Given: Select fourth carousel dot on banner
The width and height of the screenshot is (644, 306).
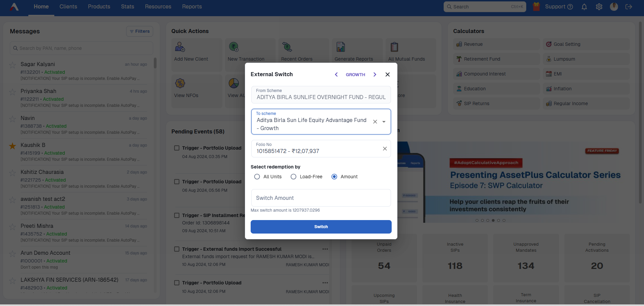Looking at the screenshot, I should coord(493,220).
